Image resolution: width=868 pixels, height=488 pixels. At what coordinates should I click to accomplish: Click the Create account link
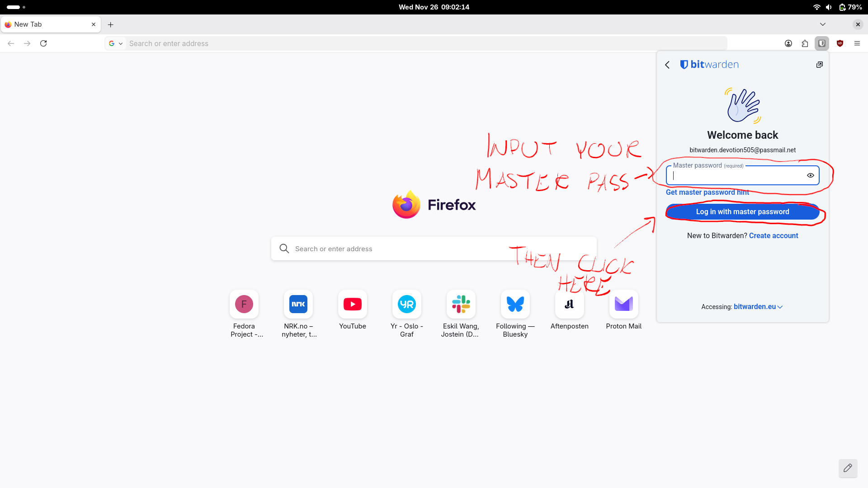(773, 236)
